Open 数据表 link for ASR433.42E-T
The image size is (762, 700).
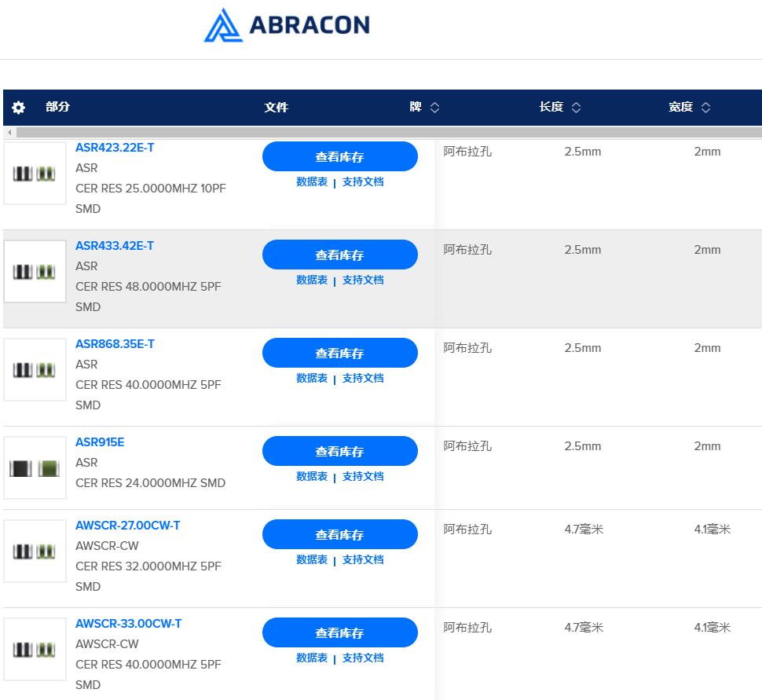[x=312, y=280]
